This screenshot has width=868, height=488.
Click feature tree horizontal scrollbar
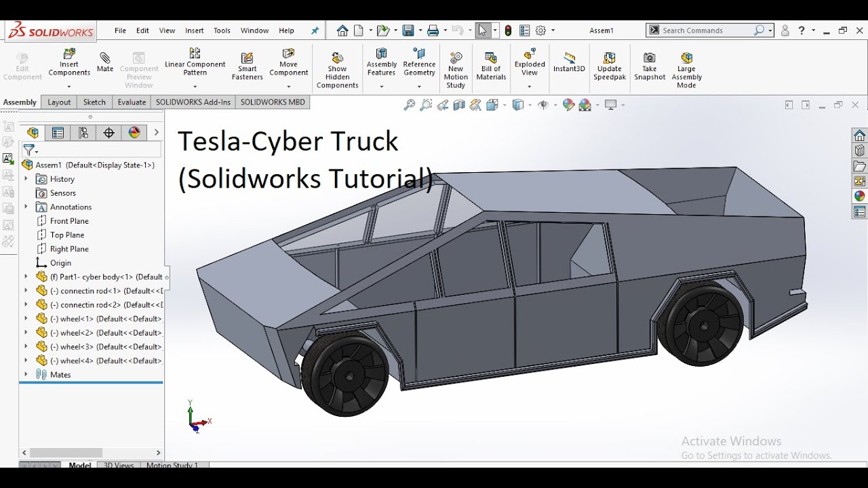pyautogui.click(x=66, y=453)
